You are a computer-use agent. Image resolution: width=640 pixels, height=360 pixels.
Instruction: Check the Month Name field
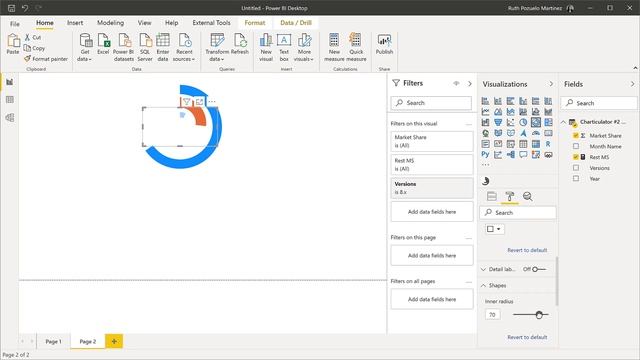tap(576, 146)
